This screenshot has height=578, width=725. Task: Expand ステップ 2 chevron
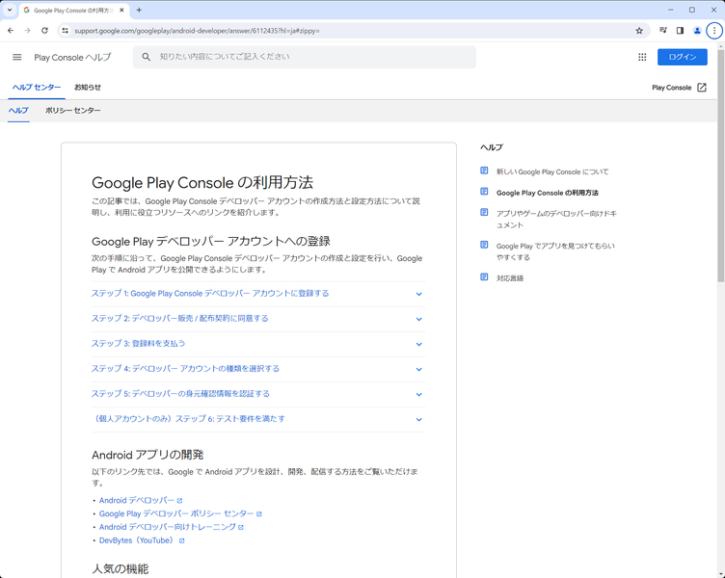(x=419, y=319)
